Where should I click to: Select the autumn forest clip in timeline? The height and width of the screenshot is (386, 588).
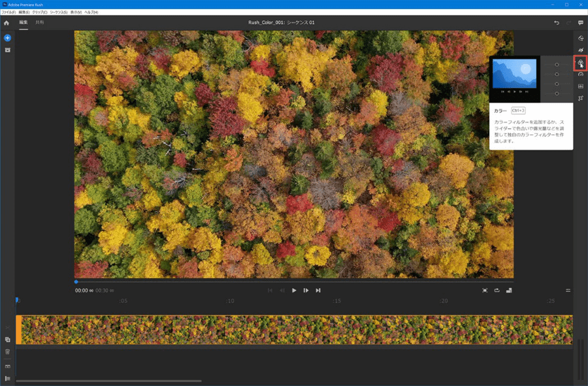pyautogui.click(x=294, y=330)
